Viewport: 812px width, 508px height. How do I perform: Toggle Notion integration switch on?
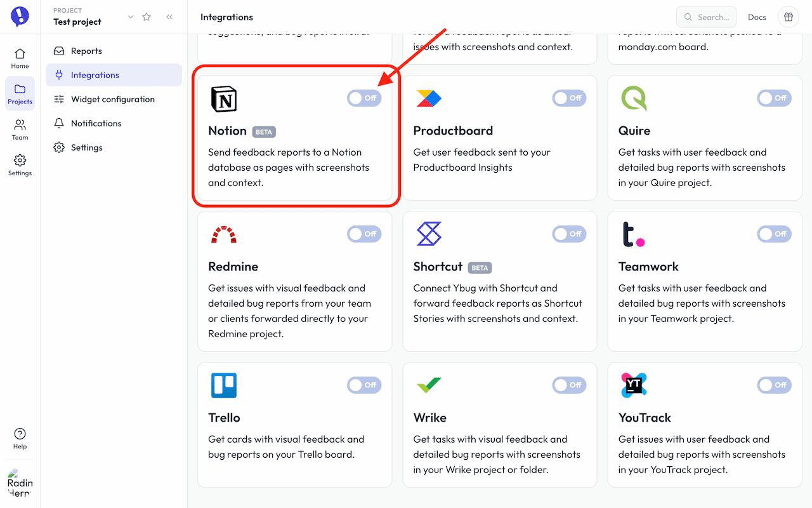pos(364,98)
